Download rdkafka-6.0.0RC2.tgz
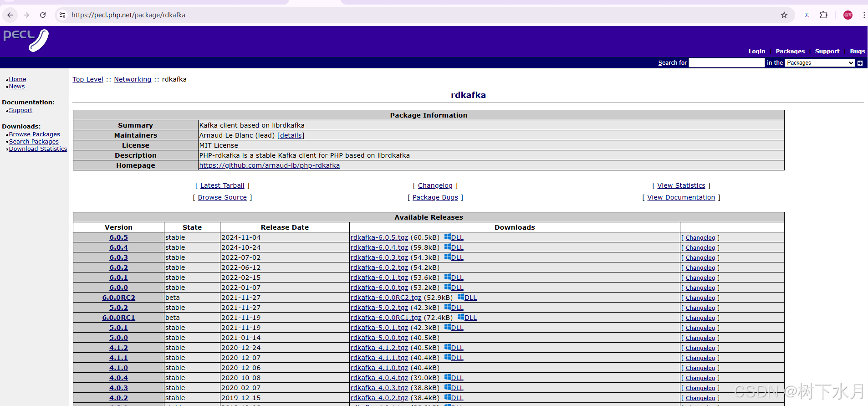The image size is (868, 406). click(386, 298)
